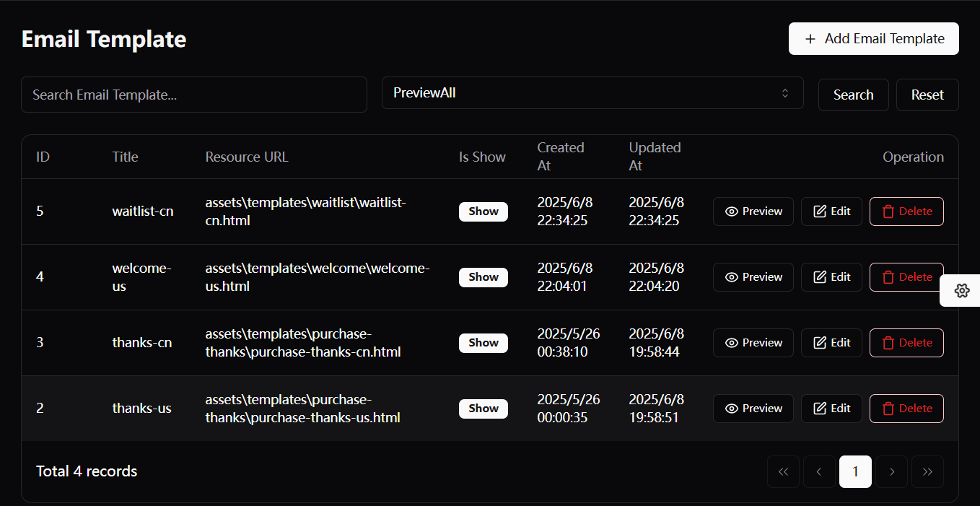This screenshot has height=506, width=980.
Task: Click the waitlist-cn.html resource URL
Action: coord(306,211)
